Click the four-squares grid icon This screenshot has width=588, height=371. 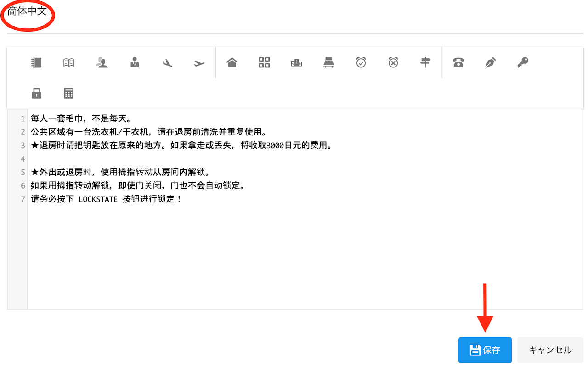tap(264, 62)
